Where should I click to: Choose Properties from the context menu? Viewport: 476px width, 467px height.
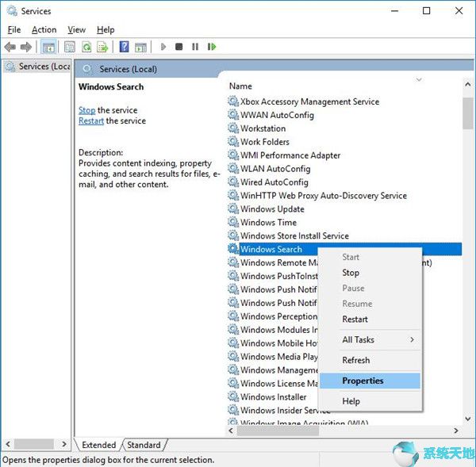(363, 381)
